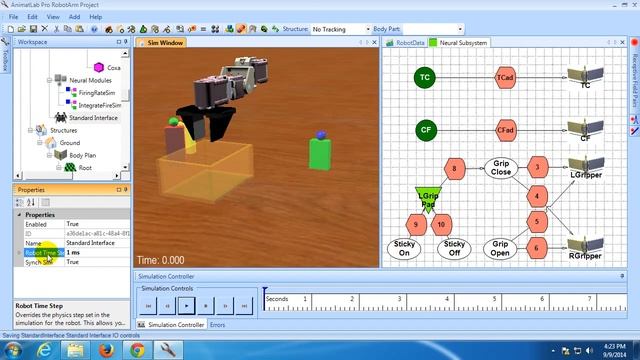Click the four-dot cluster toolbar icon
This screenshot has width=640, height=360.
click(x=215, y=29)
